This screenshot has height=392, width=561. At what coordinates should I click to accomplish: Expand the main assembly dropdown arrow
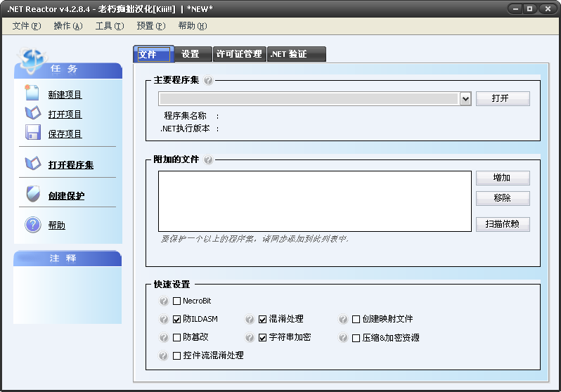(x=465, y=99)
